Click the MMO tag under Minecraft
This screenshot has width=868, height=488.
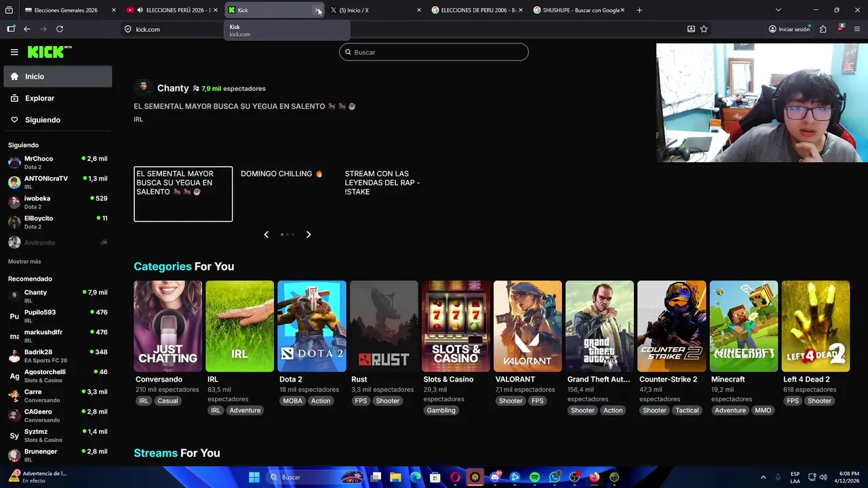coord(763,410)
